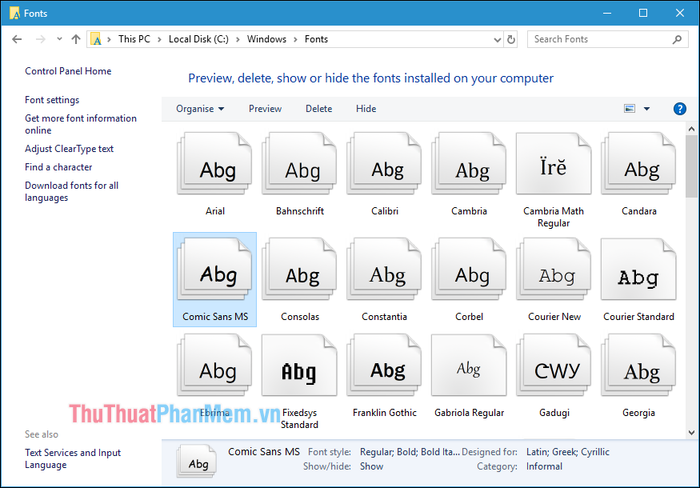Select the Gadugi font icon
This screenshot has height=488, width=700.
click(554, 365)
